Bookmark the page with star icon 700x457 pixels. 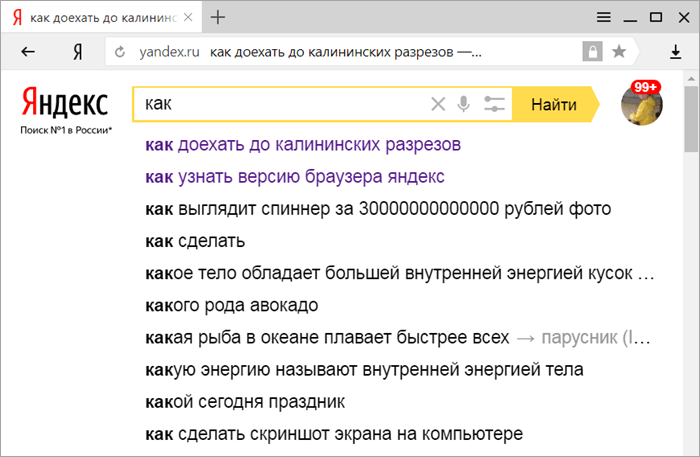tap(619, 52)
